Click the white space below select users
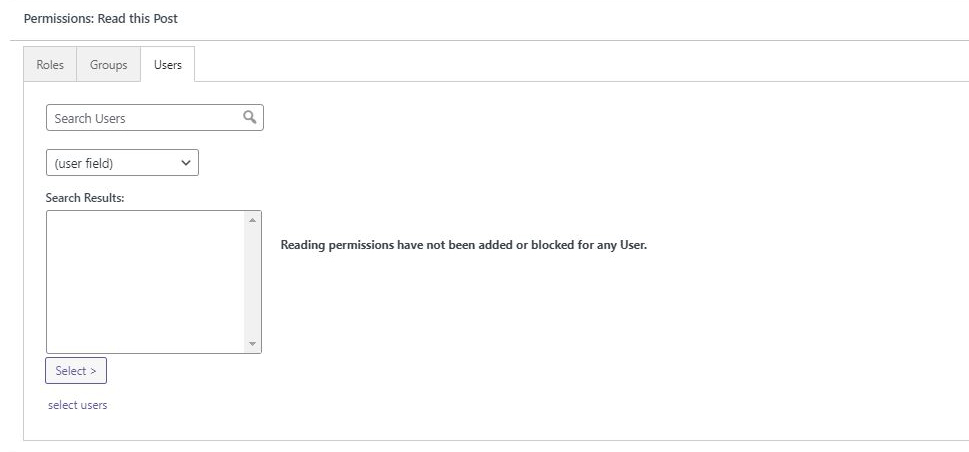969x452 pixels. [185, 425]
